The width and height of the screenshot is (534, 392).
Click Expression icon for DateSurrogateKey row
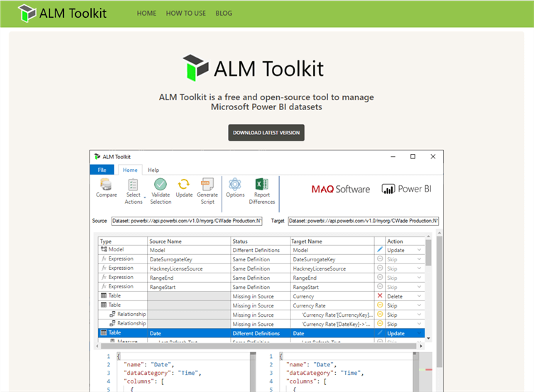(104, 258)
